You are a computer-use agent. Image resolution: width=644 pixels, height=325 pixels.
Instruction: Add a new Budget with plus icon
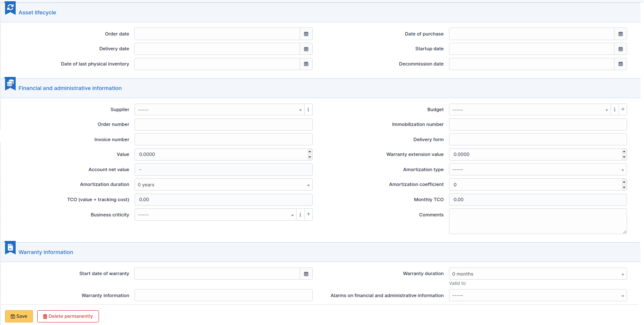[623, 109]
